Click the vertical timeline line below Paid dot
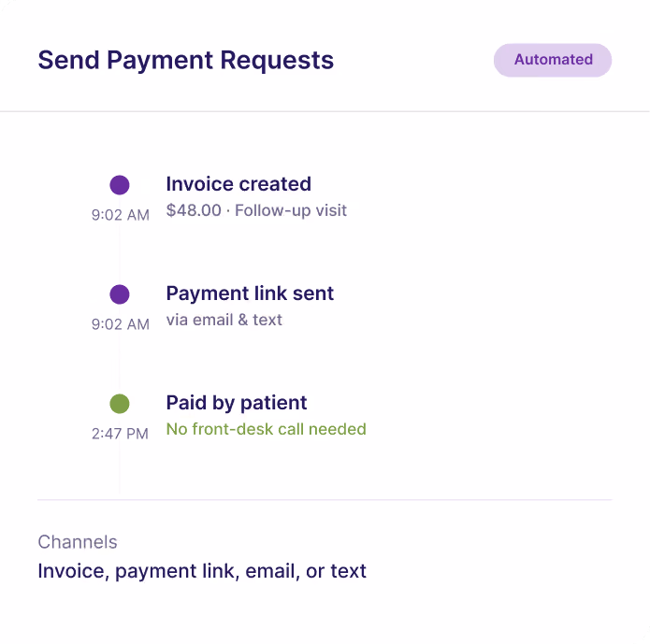This screenshot has height=644, width=650. click(120, 453)
